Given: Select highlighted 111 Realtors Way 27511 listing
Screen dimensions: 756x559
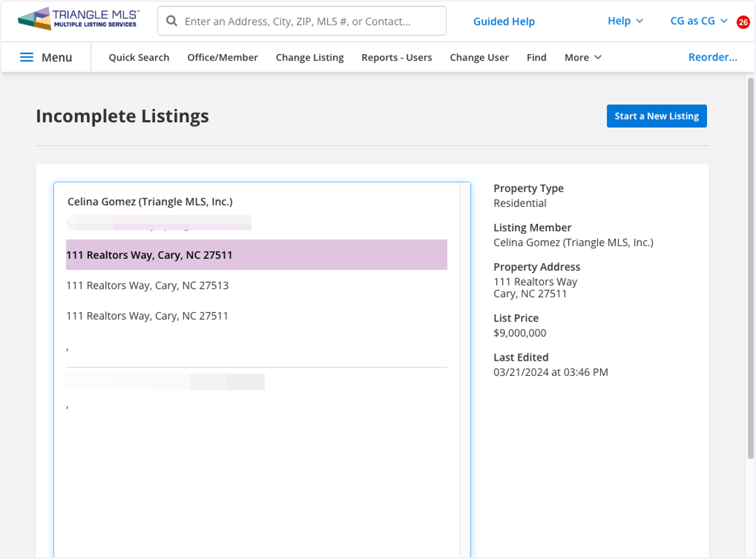Looking at the screenshot, I should click(x=256, y=255).
